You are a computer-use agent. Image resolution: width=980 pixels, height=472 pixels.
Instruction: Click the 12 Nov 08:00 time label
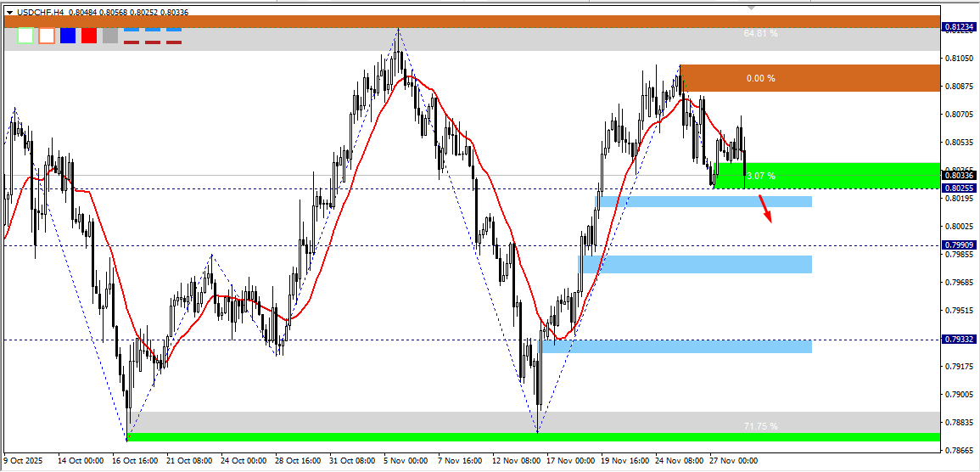coord(516,461)
